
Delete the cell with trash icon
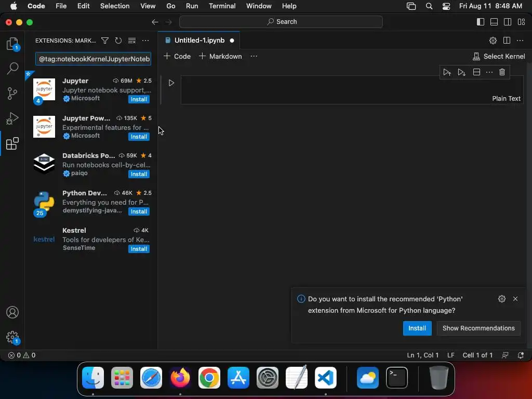point(502,72)
